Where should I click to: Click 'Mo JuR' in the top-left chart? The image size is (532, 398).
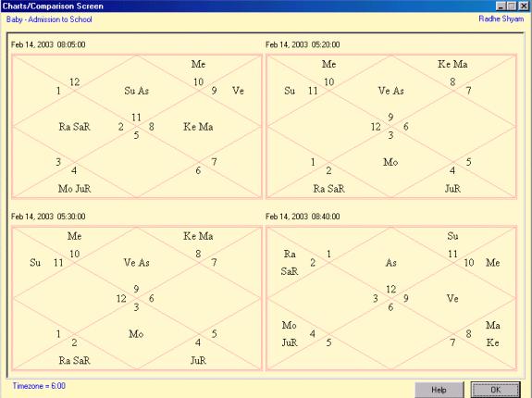click(x=74, y=189)
